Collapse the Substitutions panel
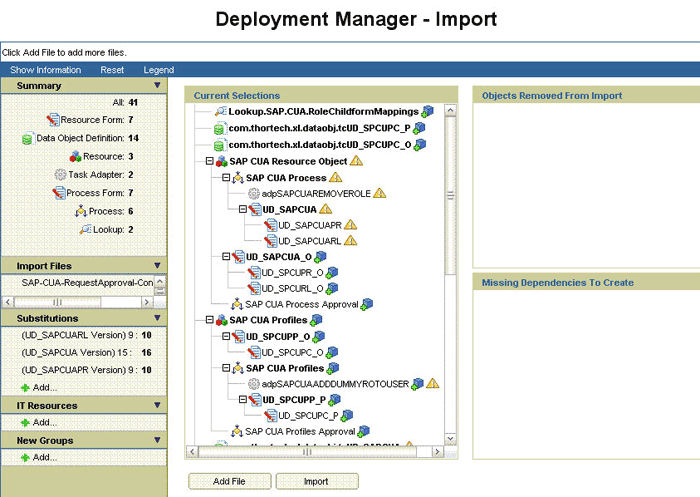Screen dimensions: 700x497 [157, 318]
